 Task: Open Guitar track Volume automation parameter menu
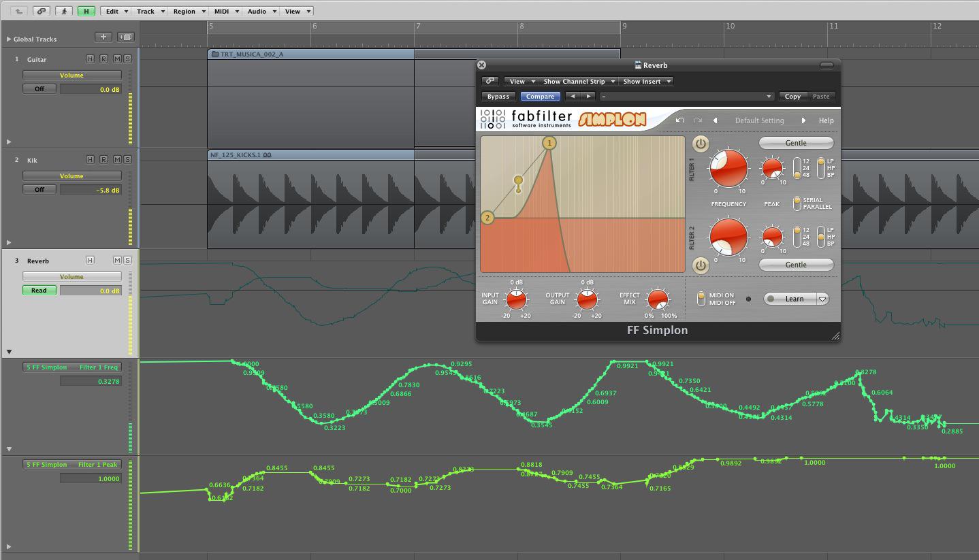[72, 76]
